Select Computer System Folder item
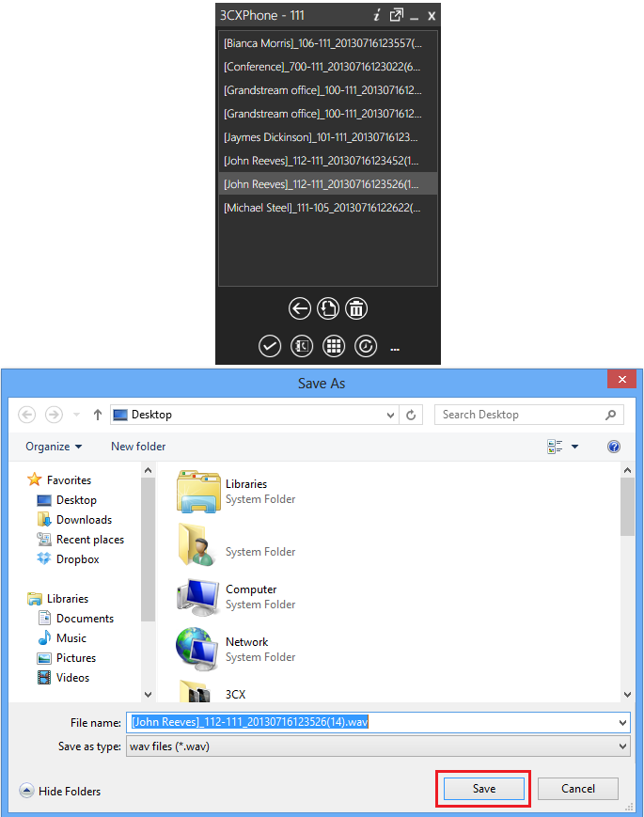The image size is (644, 817). click(x=236, y=597)
